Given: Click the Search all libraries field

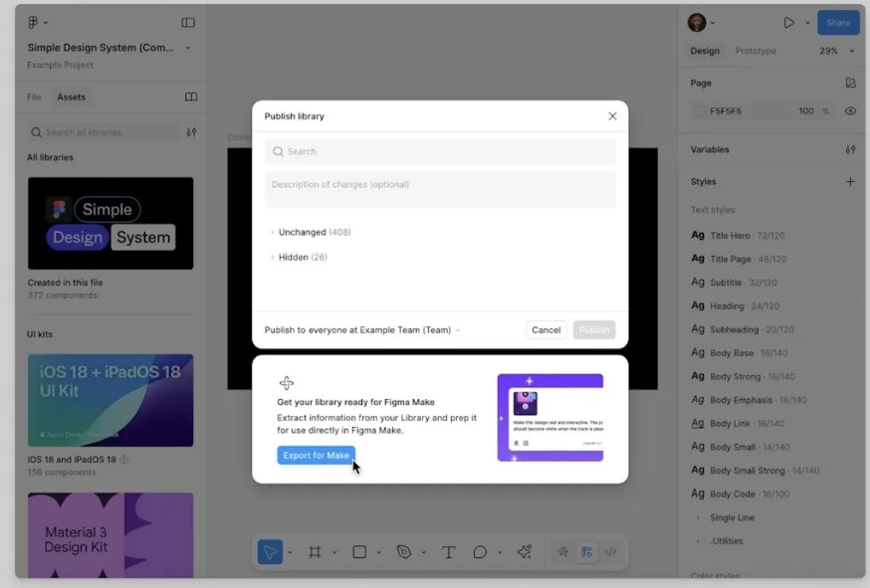Looking at the screenshot, I should (x=104, y=132).
